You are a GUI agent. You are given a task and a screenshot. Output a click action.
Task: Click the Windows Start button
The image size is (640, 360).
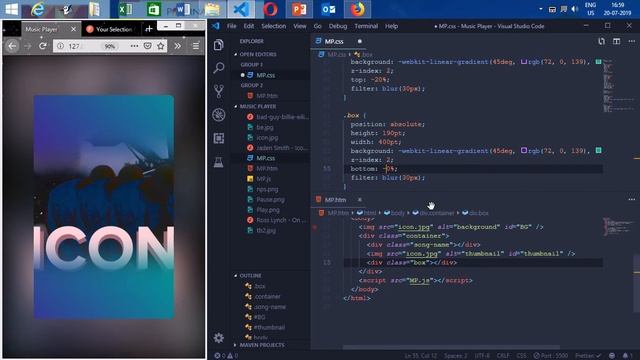coord(11,9)
